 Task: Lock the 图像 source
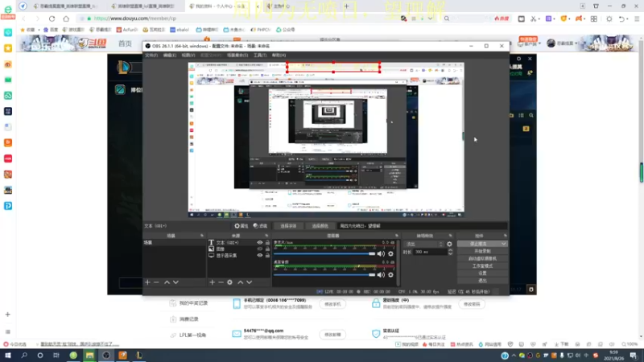[x=267, y=249]
